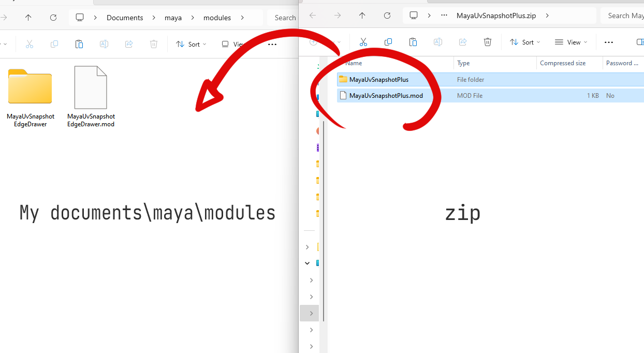Image resolution: width=644 pixels, height=353 pixels.
Task: Click the 1 KB compressed size cell
Action: (x=593, y=96)
